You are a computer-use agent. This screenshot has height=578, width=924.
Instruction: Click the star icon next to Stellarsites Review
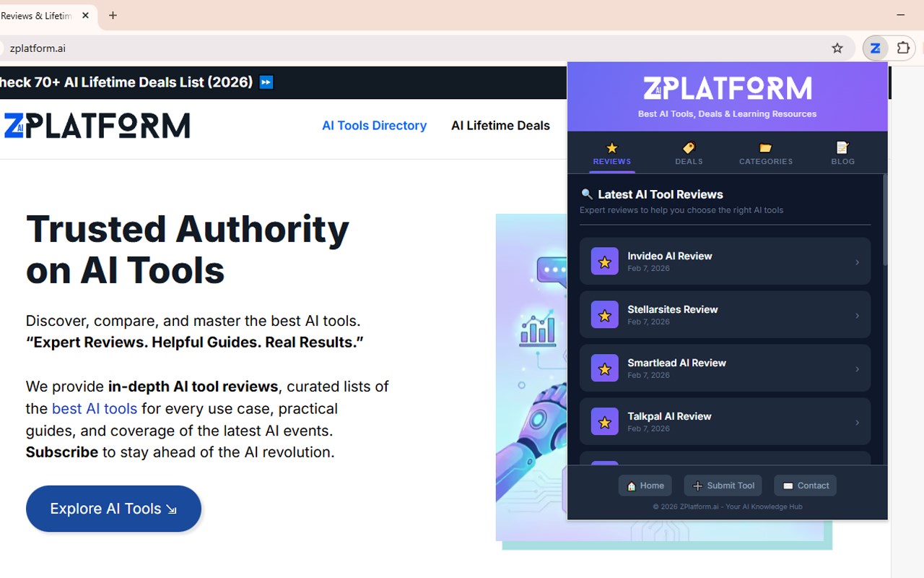pyautogui.click(x=605, y=315)
